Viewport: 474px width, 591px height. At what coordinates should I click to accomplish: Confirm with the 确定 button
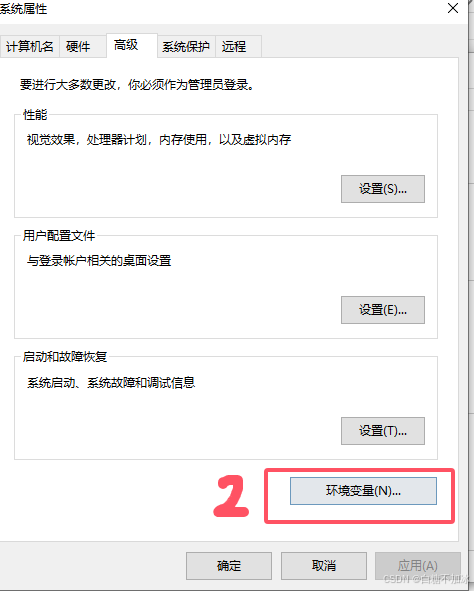[x=229, y=566]
